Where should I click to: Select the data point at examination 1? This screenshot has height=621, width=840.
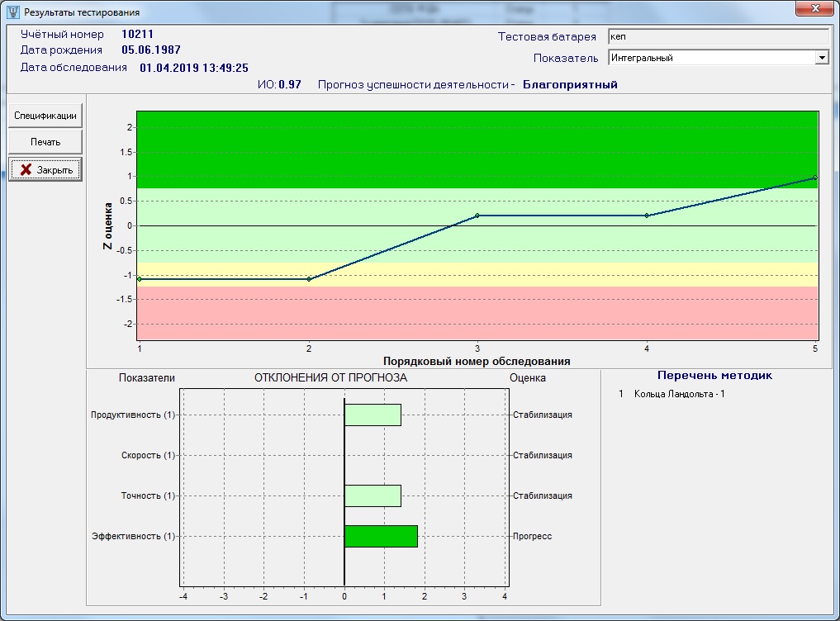coord(140,279)
